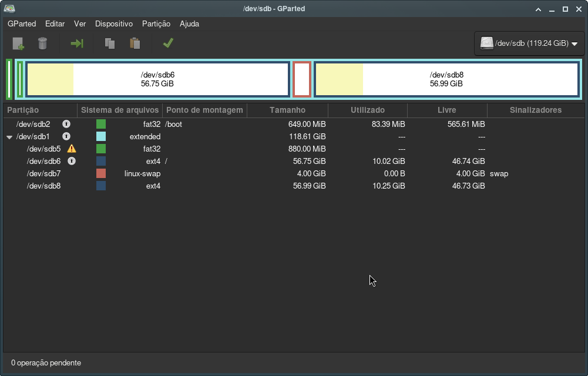Click the Sinalizadores column header
Viewport: 588px width, 376px height.
[536, 110]
